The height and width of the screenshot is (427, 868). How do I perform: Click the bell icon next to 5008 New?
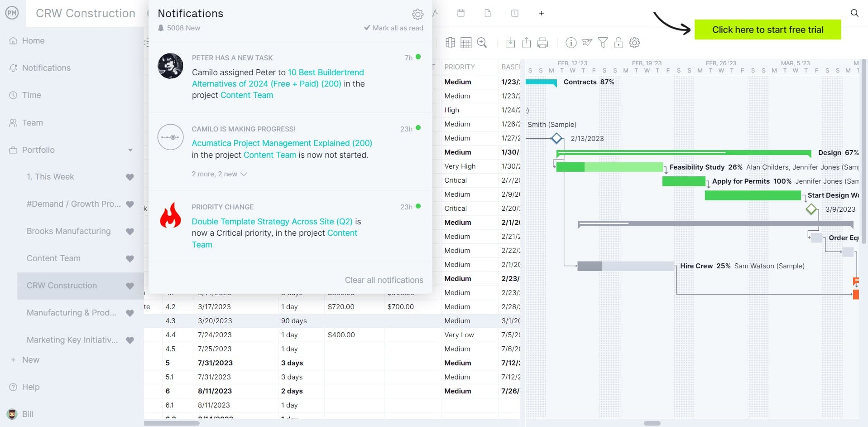(x=161, y=28)
